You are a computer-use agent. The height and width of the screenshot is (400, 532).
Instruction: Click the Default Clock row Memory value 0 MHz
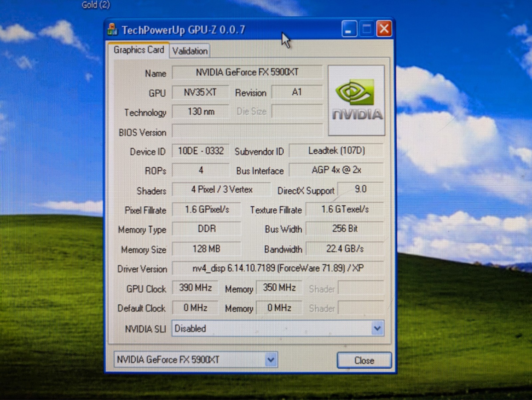(x=279, y=308)
